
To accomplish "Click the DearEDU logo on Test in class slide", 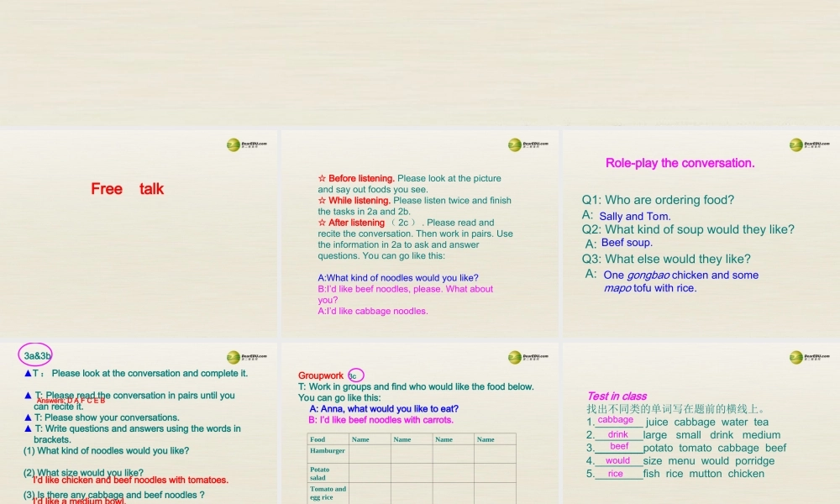I will [x=809, y=358].
